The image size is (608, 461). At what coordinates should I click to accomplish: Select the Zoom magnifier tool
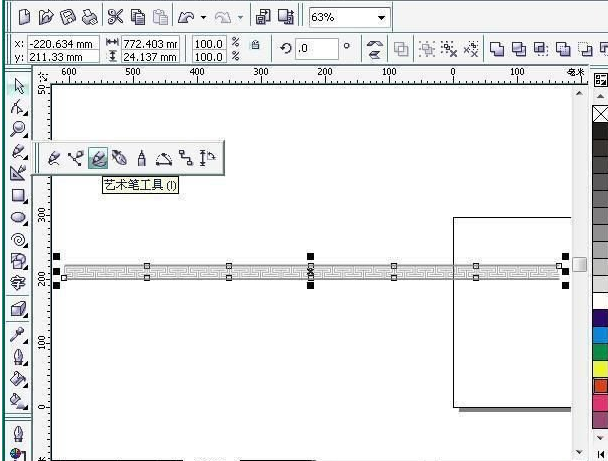click(x=18, y=129)
